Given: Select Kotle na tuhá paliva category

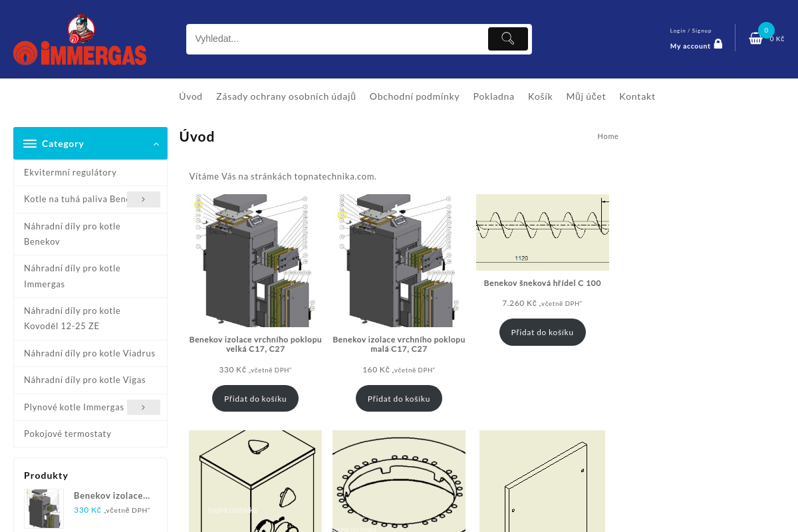Looking at the screenshot, I should pyautogui.click(x=75, y=199).
